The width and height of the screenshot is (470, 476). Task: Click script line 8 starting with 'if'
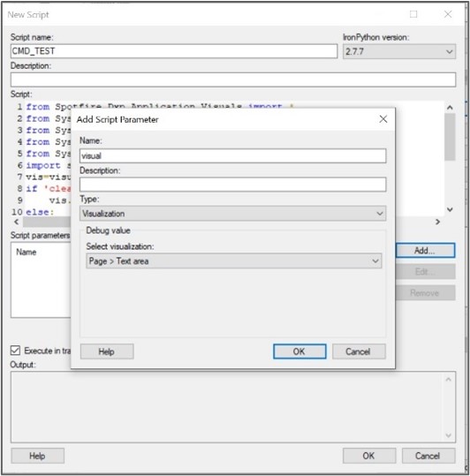pyautogui.click(x=49, y=189)
